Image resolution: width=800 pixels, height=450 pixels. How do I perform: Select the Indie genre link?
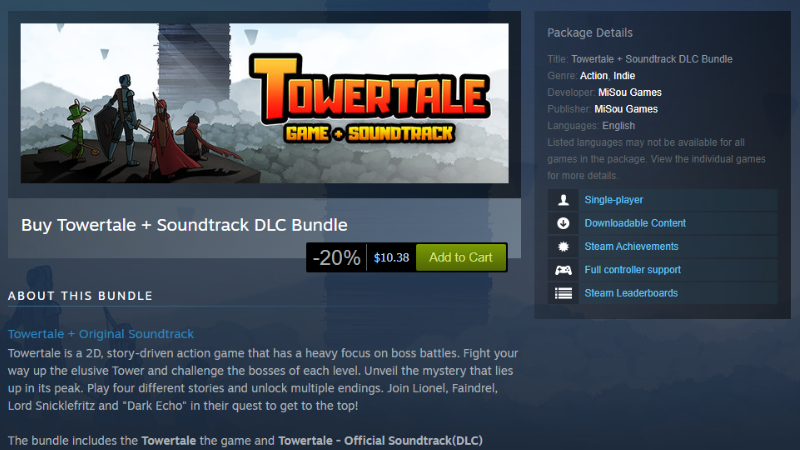pyautogui.click(x=624, y=76)
